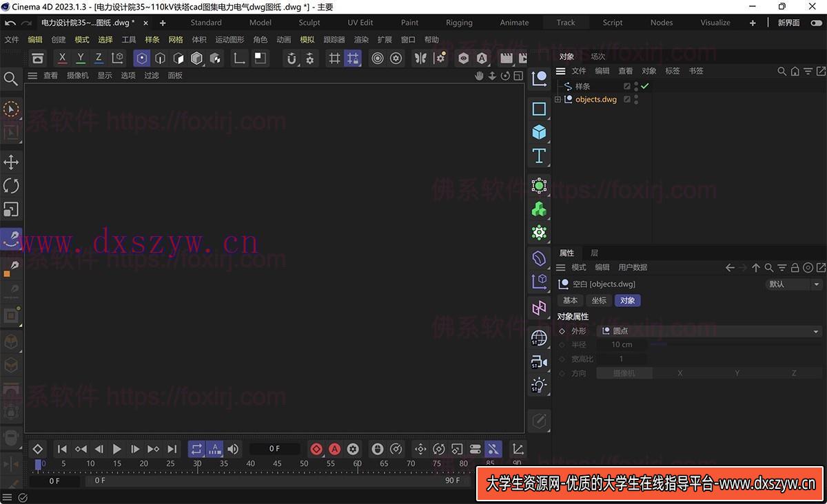Image resolution: width=827 pixels, height=504 pixels.
Task: Expand the objects.dwg tree node
Action: 558,100
